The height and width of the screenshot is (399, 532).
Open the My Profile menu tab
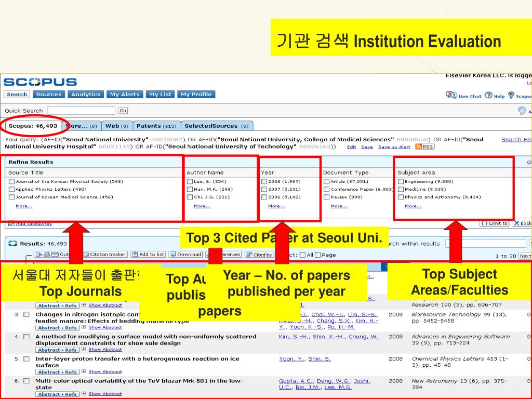[196, 95]
